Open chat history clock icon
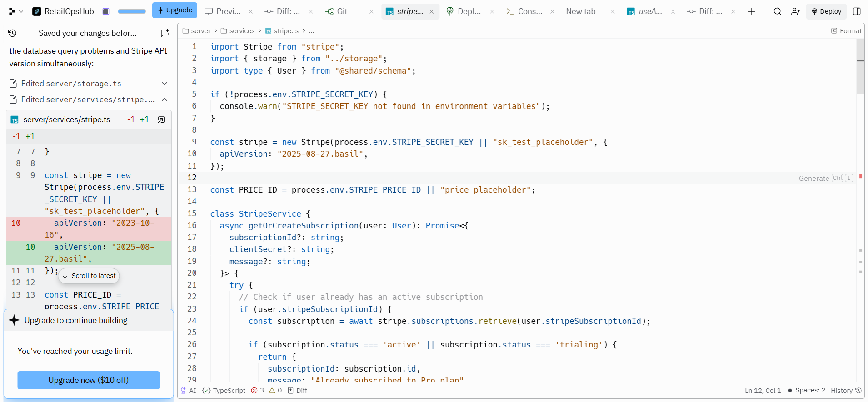The image size is (868, 402). coord(12,33)
